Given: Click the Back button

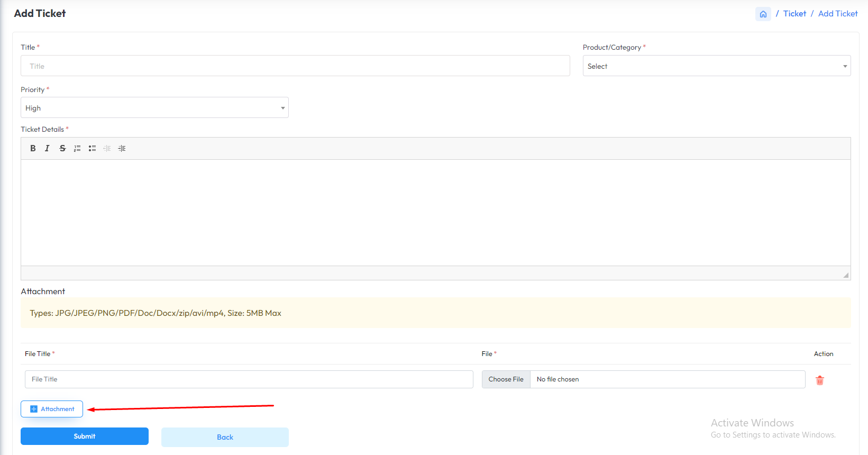Looking at the screenshot, I should tap(225, 437).
